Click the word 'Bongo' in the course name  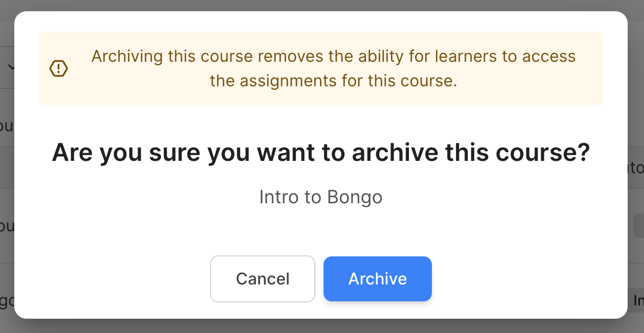coord(355,198)
